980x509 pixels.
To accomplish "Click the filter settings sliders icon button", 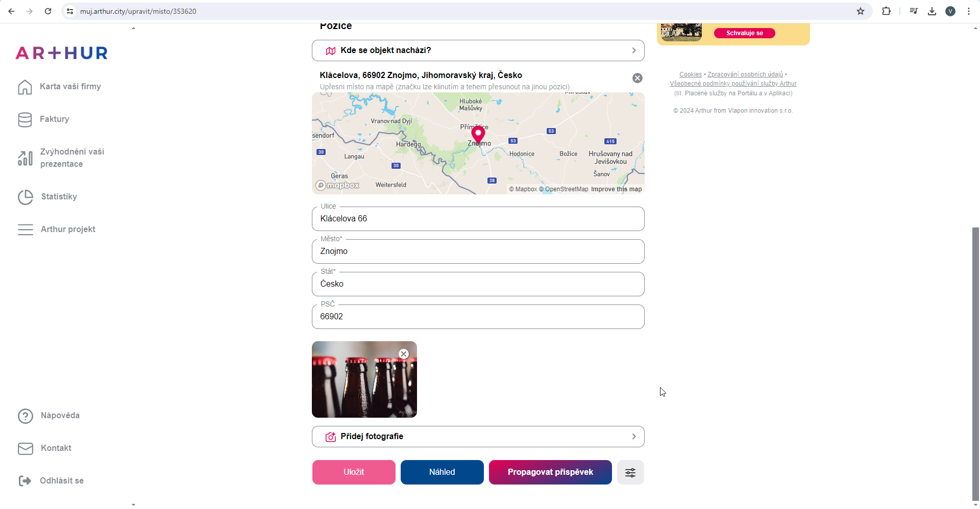I will pos(630,472).
